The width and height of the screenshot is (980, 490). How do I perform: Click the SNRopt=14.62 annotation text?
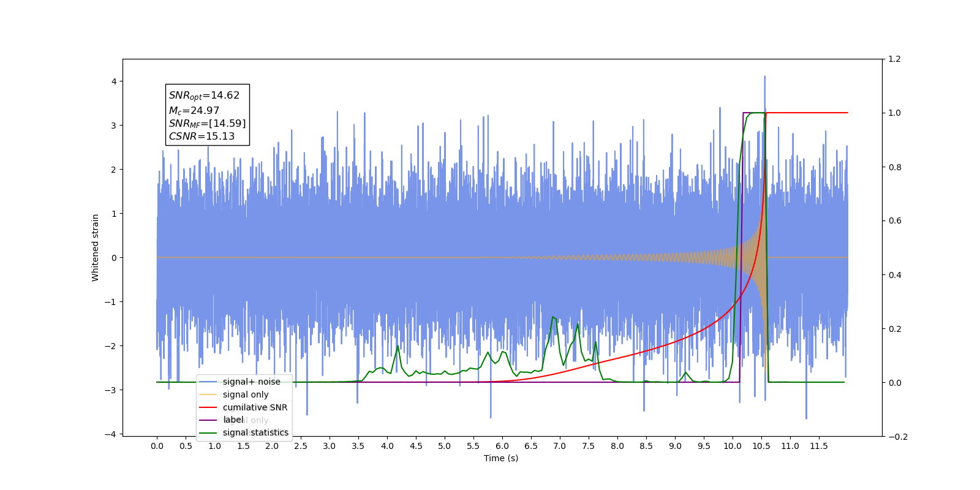[x=204, y=96]
